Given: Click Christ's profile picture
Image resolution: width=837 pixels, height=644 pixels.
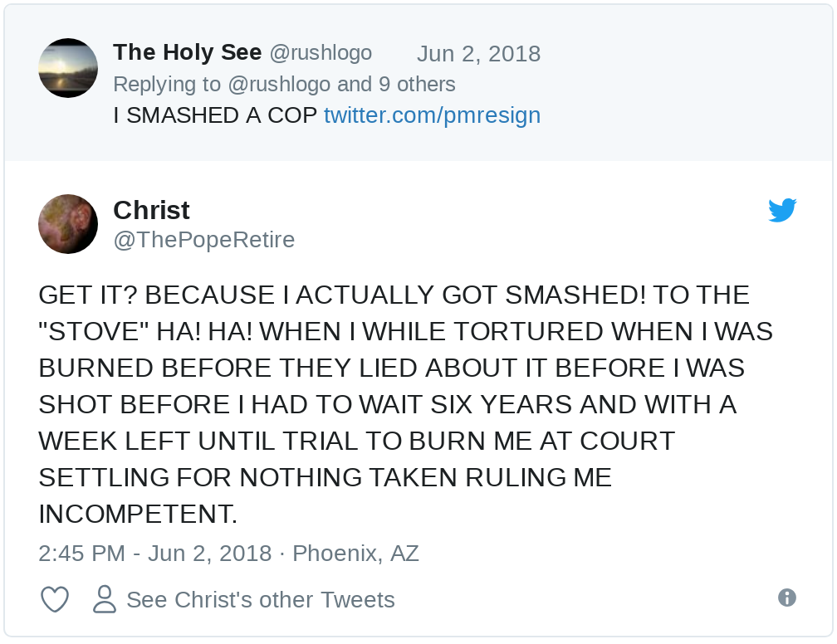Looking at the screenshot, I should (x=68, y=224).
